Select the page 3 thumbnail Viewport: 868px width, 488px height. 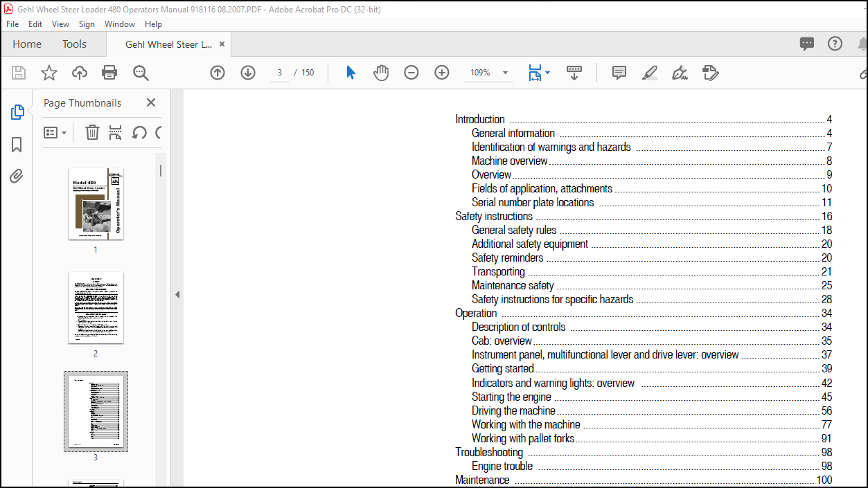tap(96, 411)
